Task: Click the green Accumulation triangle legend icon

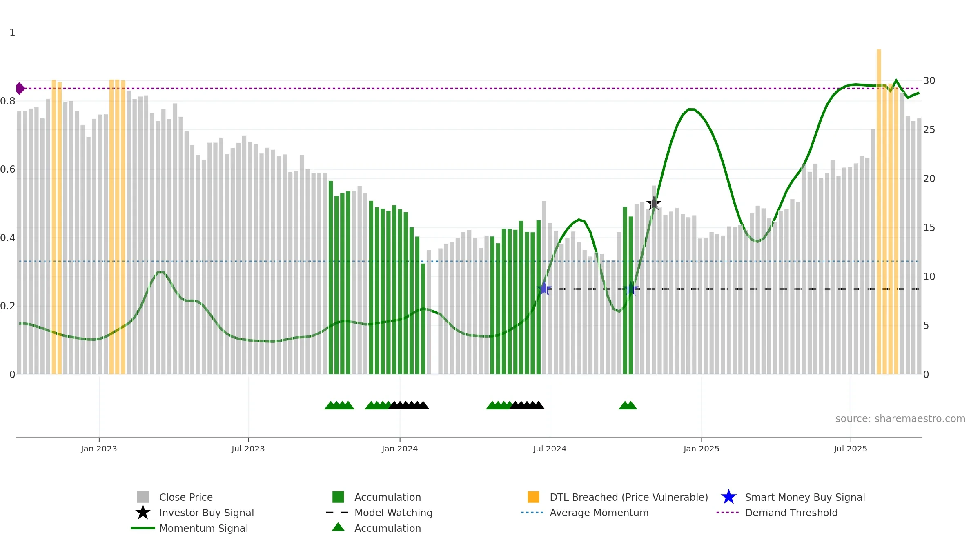Action: pyautogui.click(x=338, y=527)
